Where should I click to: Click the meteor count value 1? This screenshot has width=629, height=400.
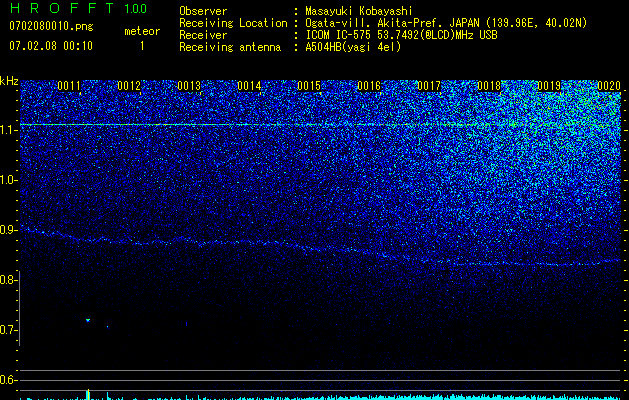click(142, 46)
